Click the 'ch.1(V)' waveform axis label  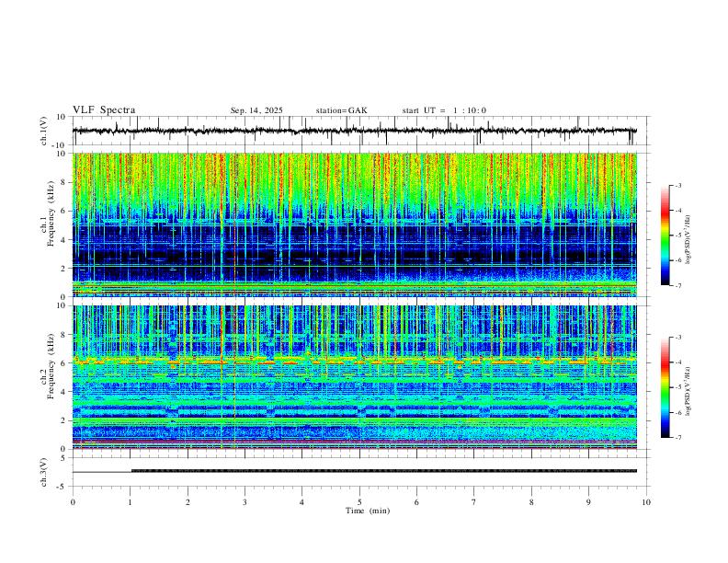pos(44,131)
